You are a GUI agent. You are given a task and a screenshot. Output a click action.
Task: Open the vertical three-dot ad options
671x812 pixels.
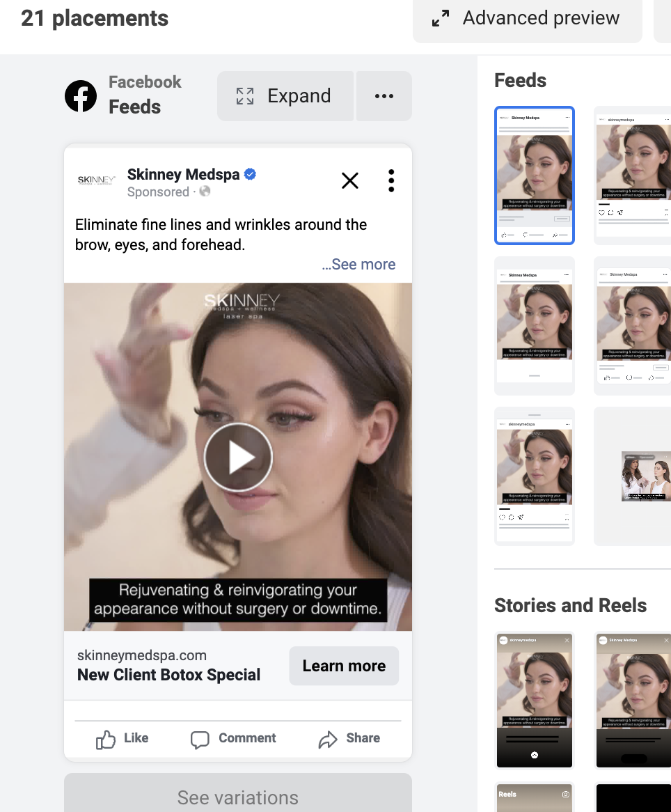(x=391, y=181)
